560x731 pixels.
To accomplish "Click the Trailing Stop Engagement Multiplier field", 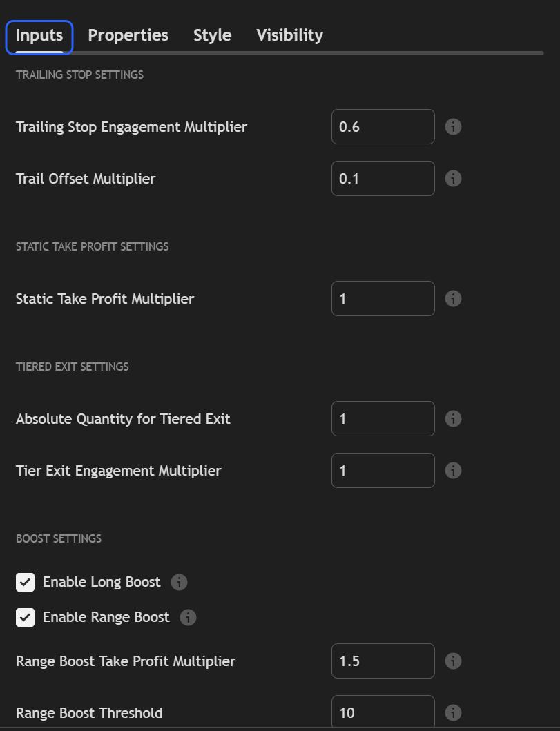I will pos(383,127).
